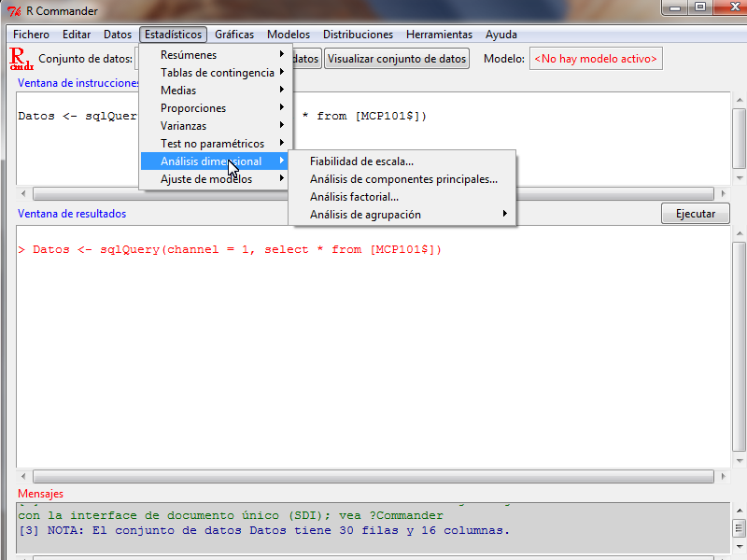Choose Análisis de componentes principales
The height and width of the screenshot is (560, 747).
pos(403,179)
